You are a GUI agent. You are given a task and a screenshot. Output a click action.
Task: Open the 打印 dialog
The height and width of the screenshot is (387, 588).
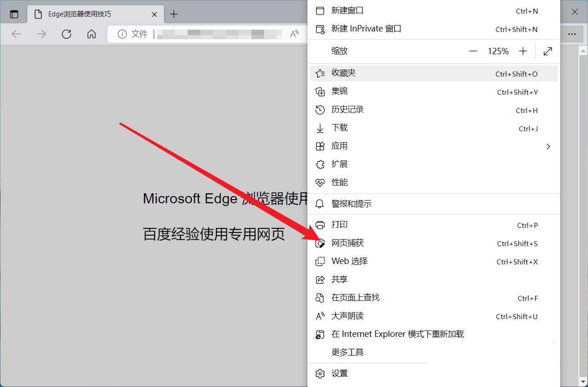tap(339, 225)
